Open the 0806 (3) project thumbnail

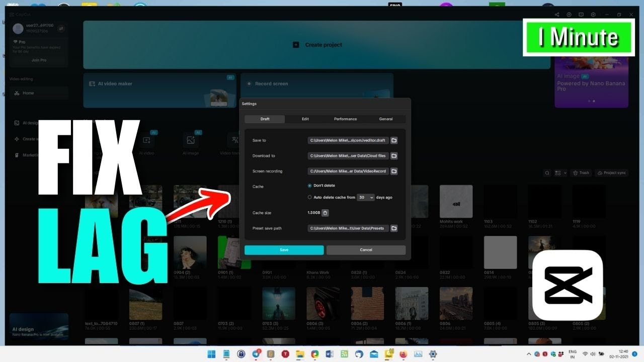(x=323, y=303)
